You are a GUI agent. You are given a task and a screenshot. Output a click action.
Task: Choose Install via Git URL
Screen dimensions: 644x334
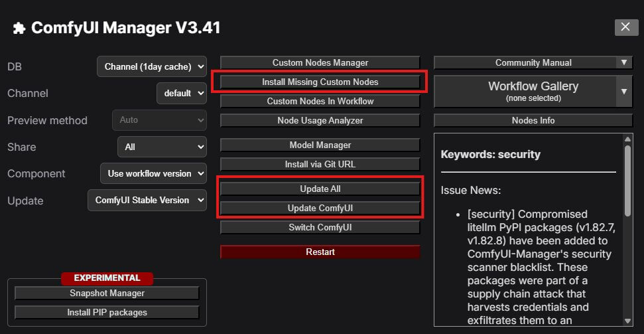320,164
